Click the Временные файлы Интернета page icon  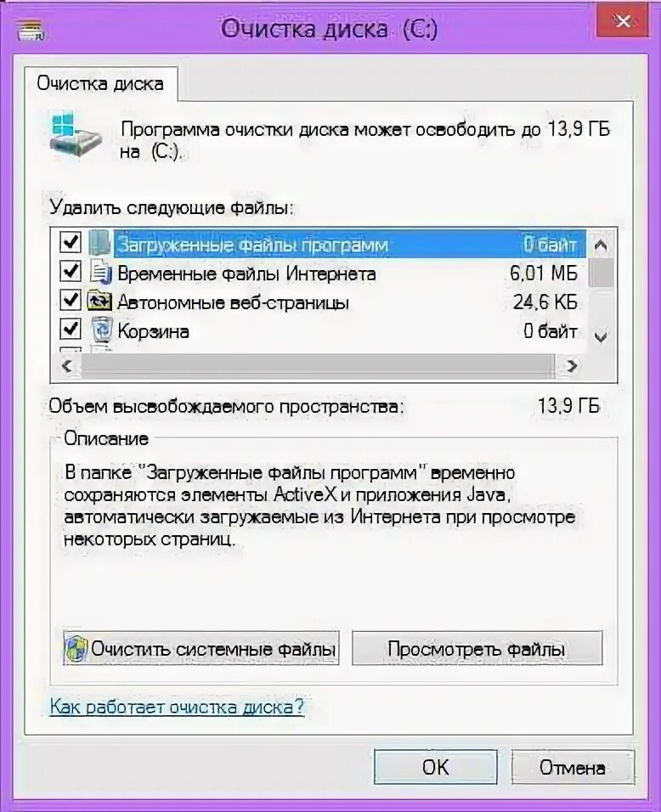(100, 272)
